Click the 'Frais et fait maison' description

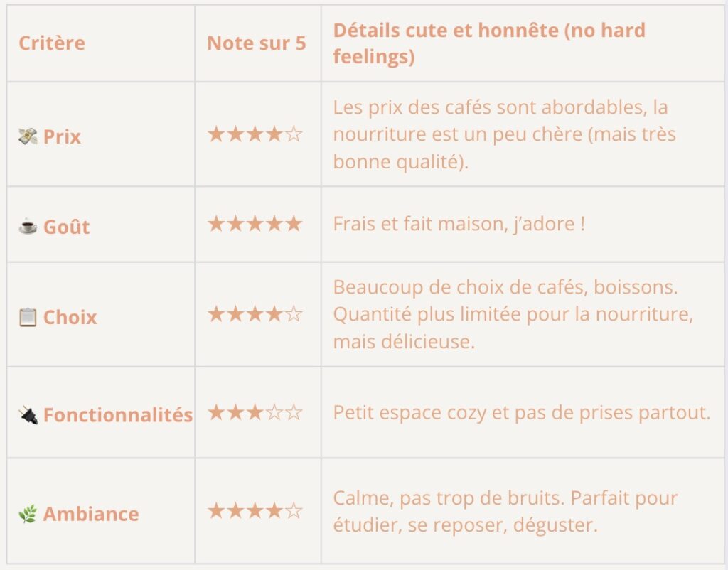459,224
